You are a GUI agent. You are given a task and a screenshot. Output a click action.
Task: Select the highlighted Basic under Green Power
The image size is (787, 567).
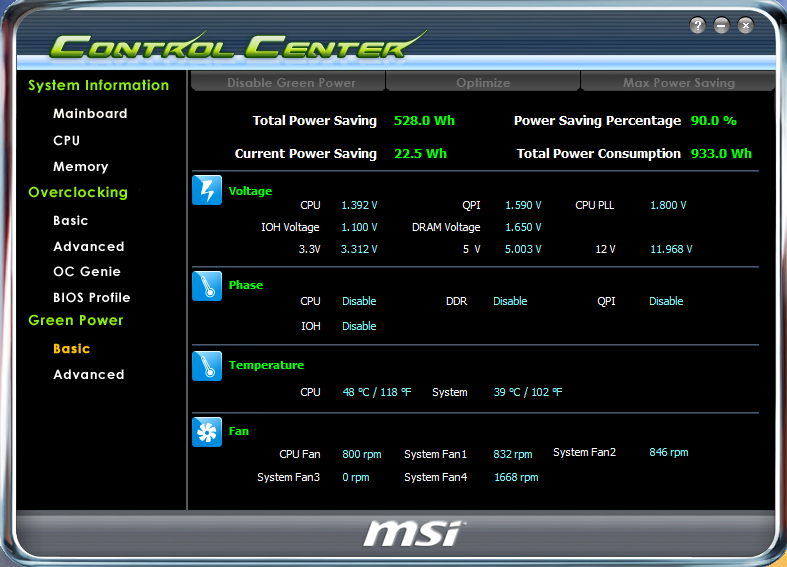pyautogui.click(x=72, y=349)
